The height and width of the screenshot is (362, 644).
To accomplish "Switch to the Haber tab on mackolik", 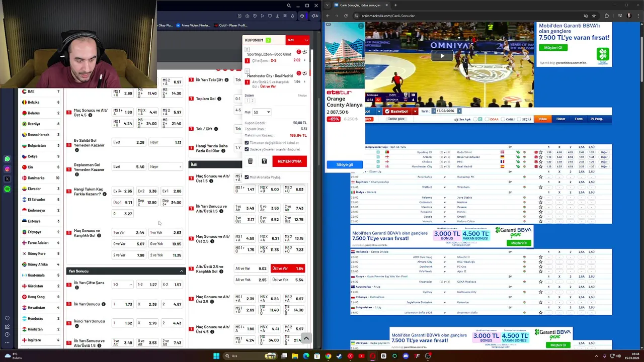I will 560,119.
